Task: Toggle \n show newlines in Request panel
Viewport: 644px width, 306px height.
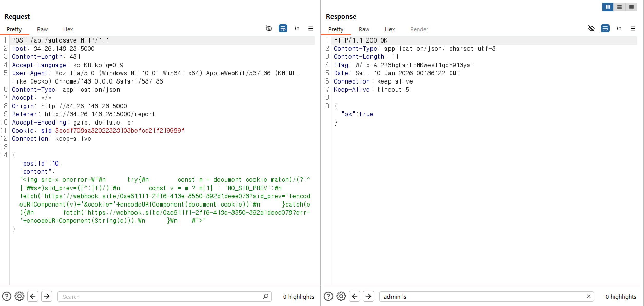Action: point(297,28)
